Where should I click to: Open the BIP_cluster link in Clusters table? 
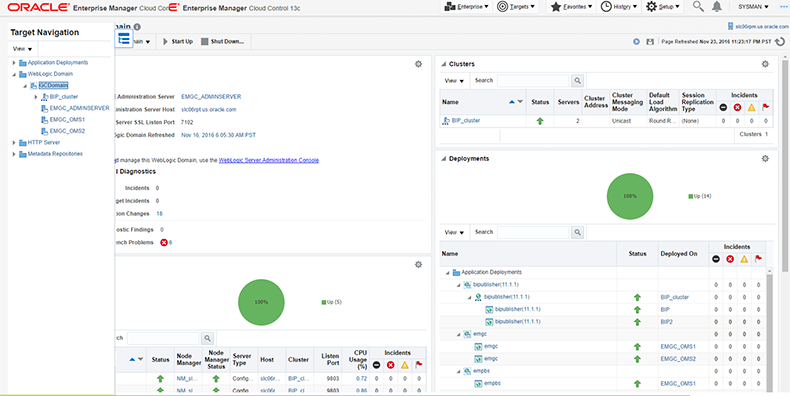466,121
